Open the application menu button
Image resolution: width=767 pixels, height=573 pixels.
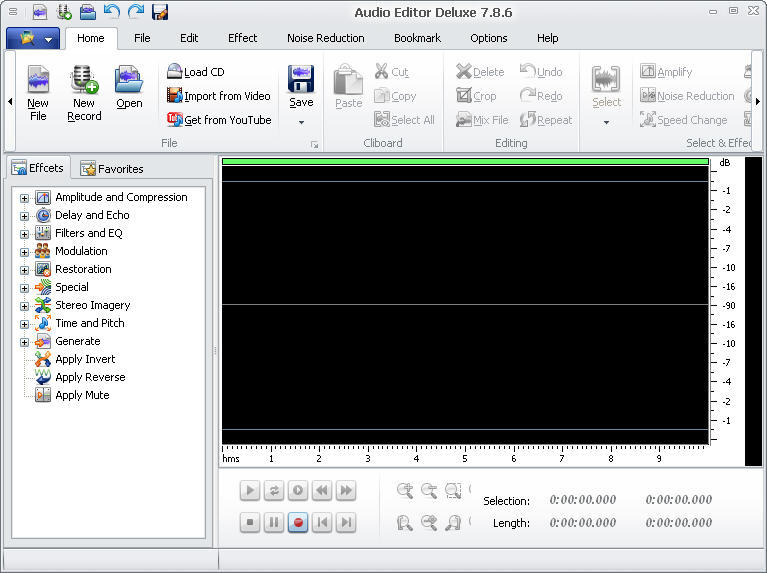(x=33, y=38)
